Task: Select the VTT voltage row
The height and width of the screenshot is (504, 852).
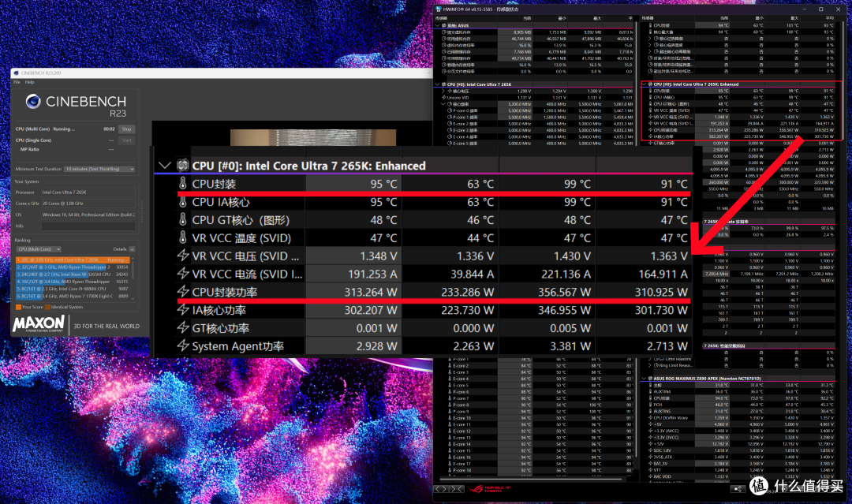Action: point(739,470)
